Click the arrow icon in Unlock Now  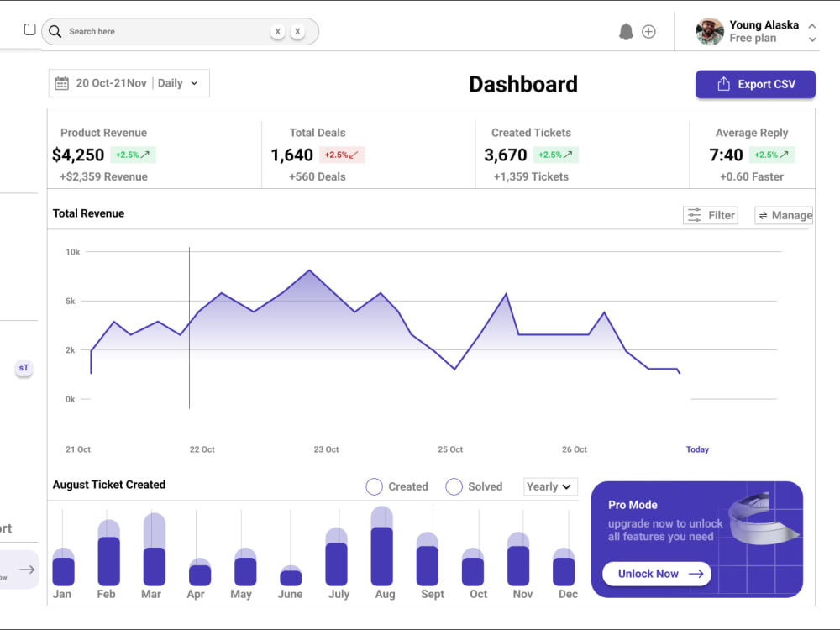pyautogui.click(x=696, y=574)
